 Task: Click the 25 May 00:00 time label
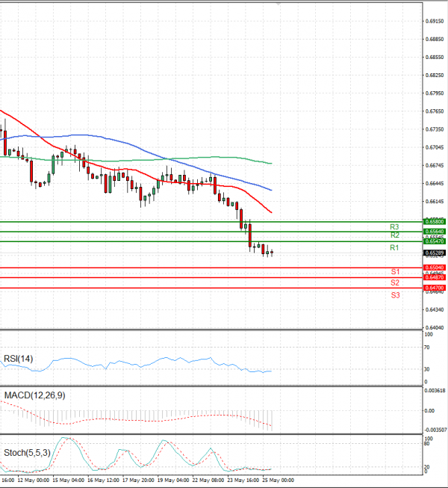(281, 479)
